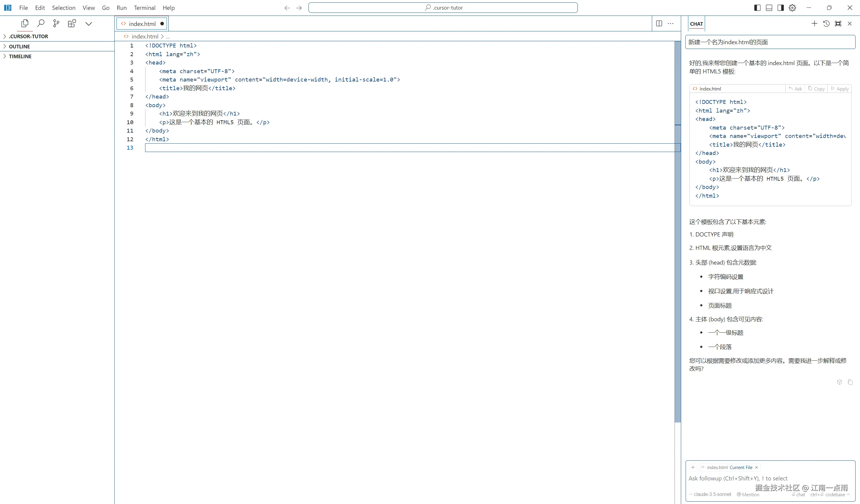The width and height of the screenshot is (860, 504).
Task: Start a new chat with plus icon
Action: (814, 24)
